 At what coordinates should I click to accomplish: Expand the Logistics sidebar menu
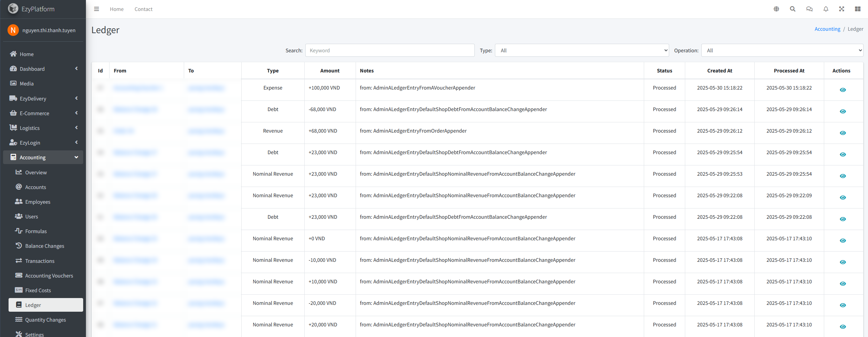(43, 128)
